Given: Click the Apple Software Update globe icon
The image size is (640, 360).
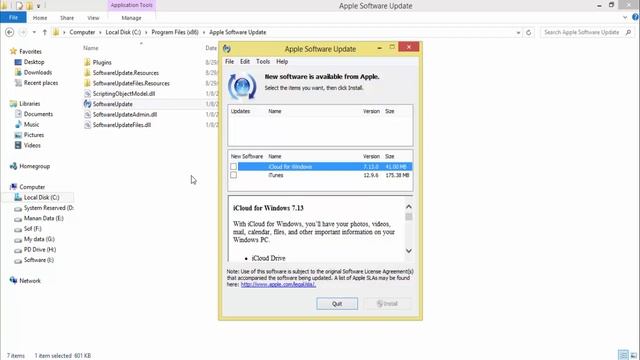Looking at the screenshot, I should pyautogui.click(x=242, y=86).
